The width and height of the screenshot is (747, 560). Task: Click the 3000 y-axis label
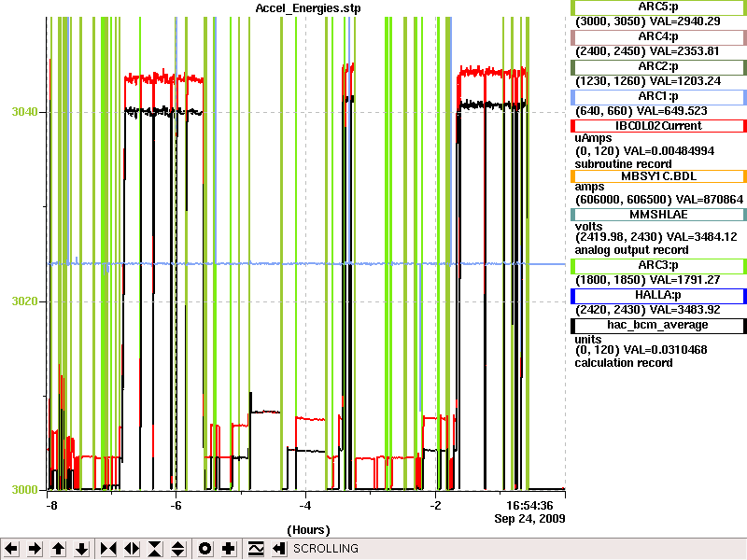click(x=24, y=490)
